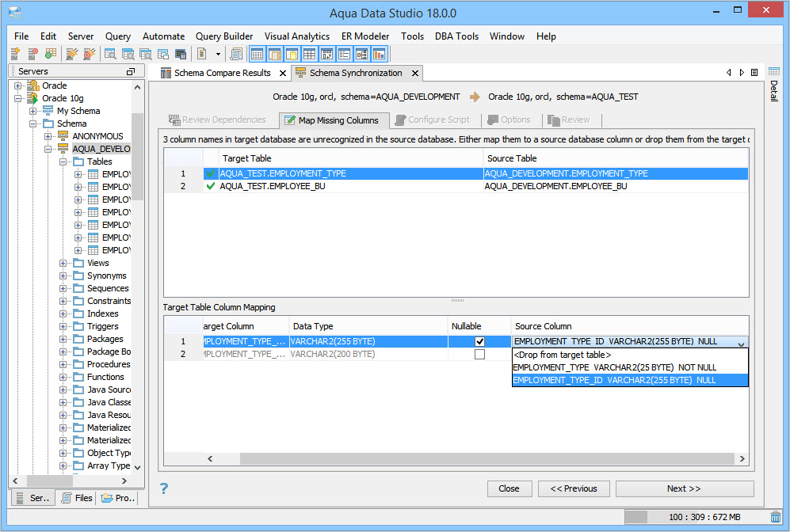The height and width of the screenshot is (532, 790).
Task: Click the second query window magnifier icon
Action: 128,54
